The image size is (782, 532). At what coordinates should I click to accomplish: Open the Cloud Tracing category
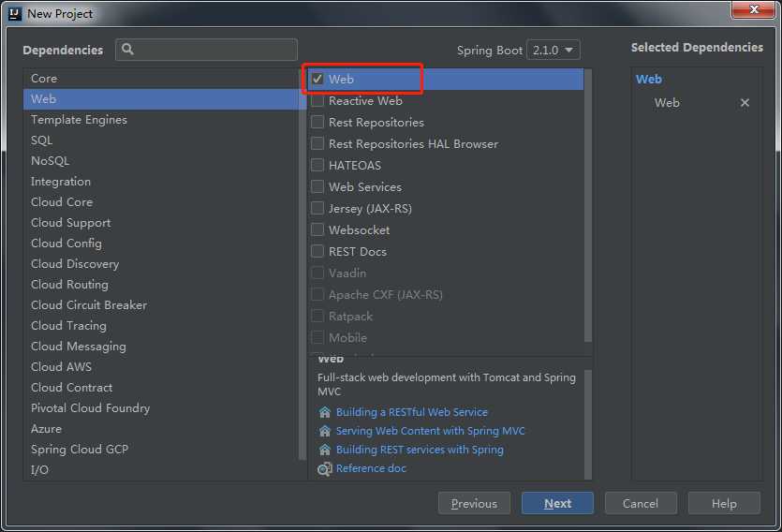[161, 326]
